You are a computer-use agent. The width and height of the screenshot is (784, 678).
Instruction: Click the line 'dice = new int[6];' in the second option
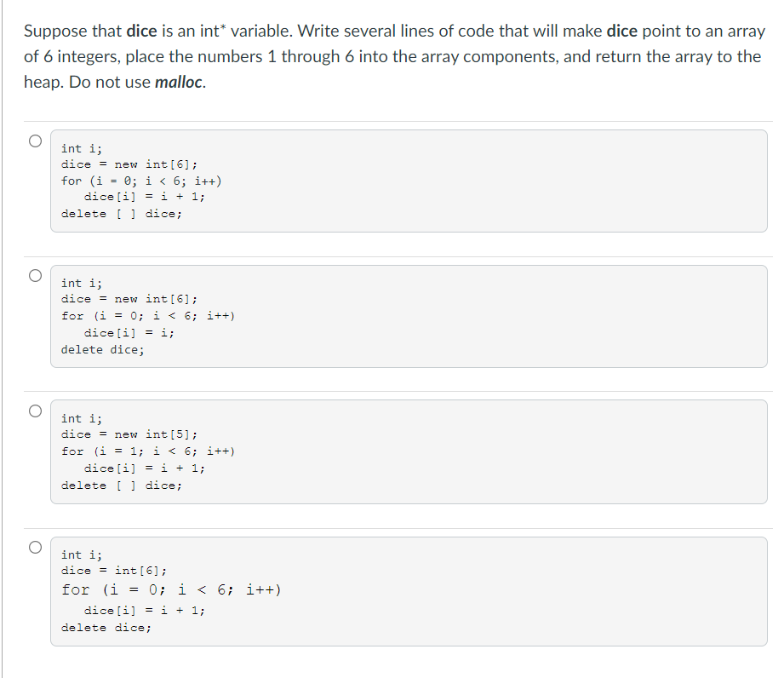tap(128, 299)
